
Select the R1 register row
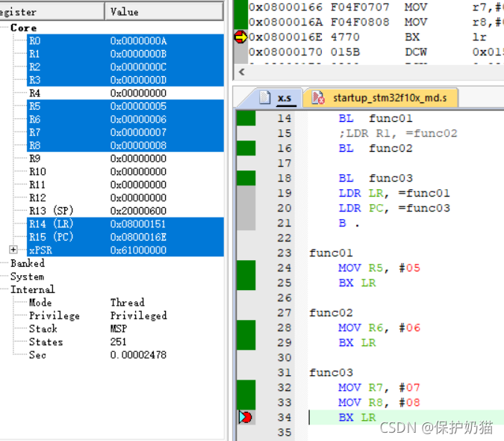pyautogui.click(x=125, y=54)
